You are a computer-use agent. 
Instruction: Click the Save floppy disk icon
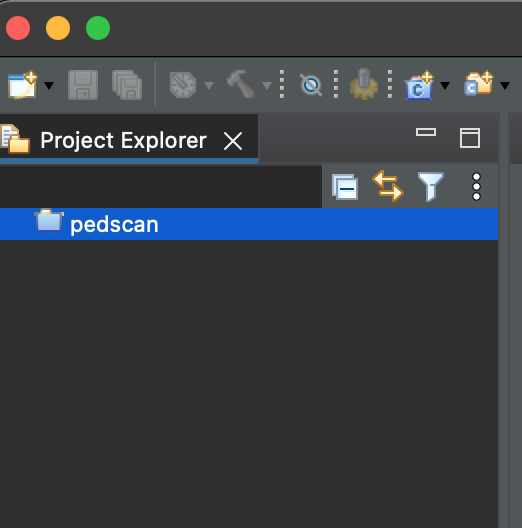[83, 85]
